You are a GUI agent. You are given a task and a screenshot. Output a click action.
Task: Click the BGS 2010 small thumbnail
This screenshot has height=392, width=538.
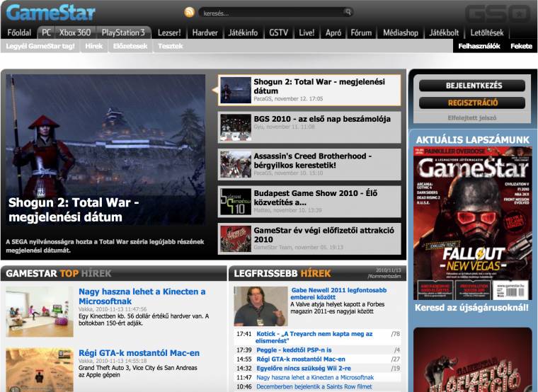[x=236, y=127]
